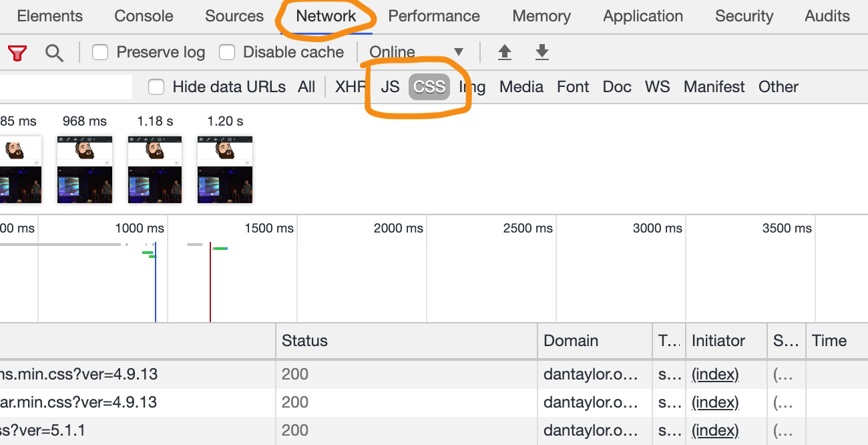Click the (index) initiator link in first row
The height and width of the screenshot is (445, 868).
[x=715, y=374]
